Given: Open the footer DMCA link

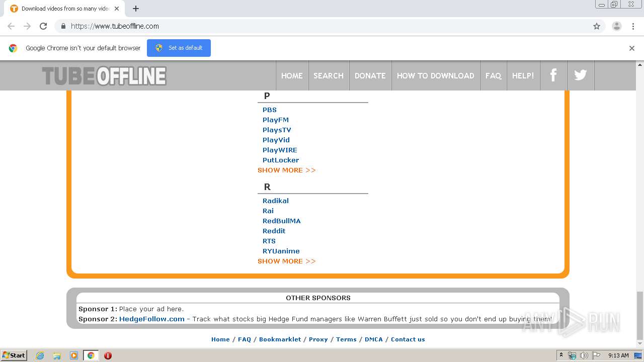Looking at the screenshot, I should tap(374, 339).
